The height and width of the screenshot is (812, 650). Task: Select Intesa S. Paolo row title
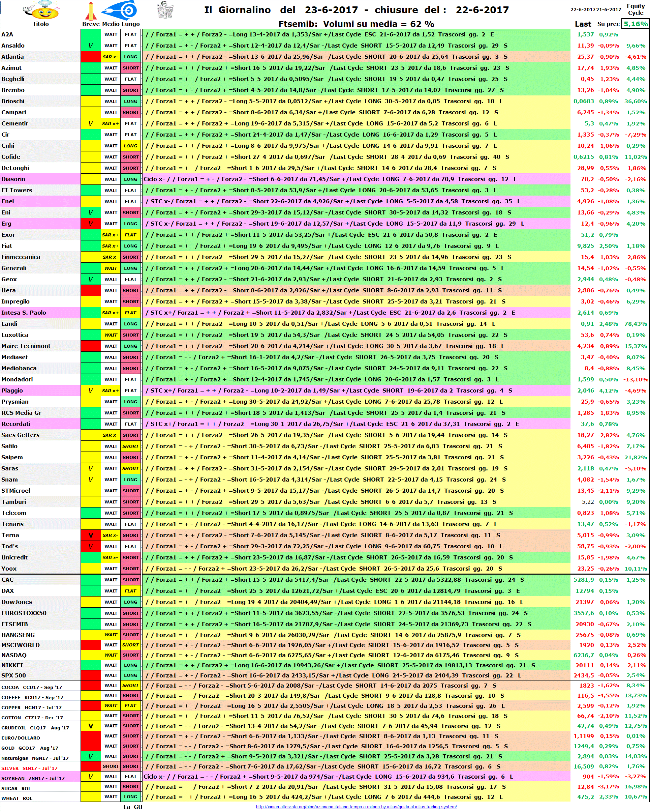click(24, 313)
